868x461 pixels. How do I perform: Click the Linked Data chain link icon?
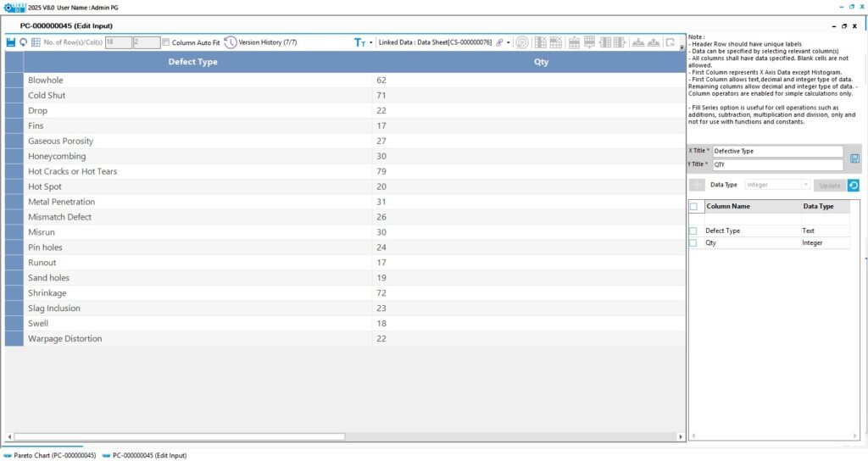[x=499, y=42]
